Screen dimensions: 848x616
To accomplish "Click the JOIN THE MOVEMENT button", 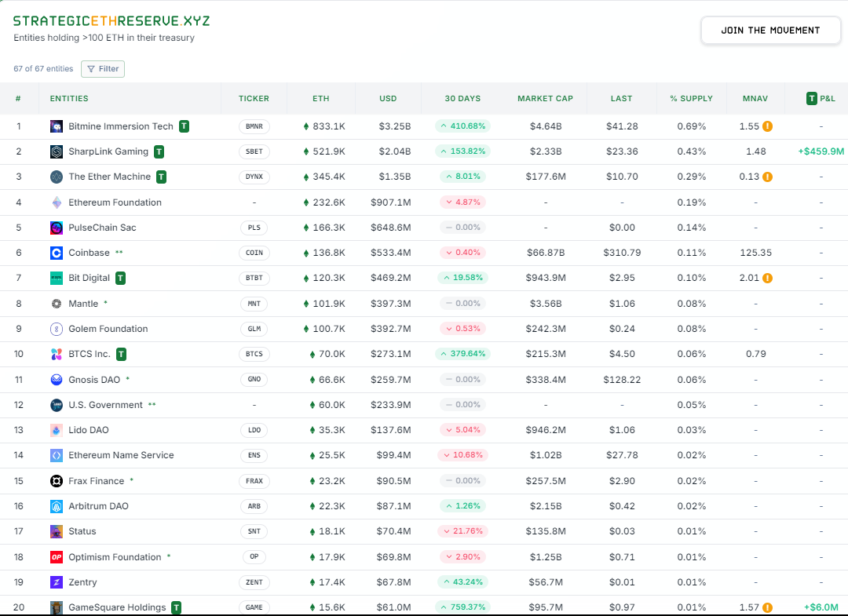I will point(770,30).
